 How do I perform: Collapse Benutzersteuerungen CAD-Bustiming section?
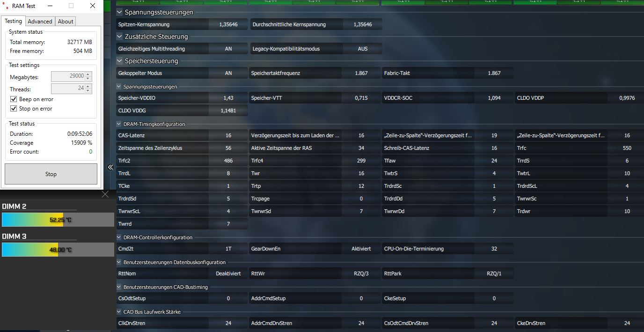[x=119, y=287]
